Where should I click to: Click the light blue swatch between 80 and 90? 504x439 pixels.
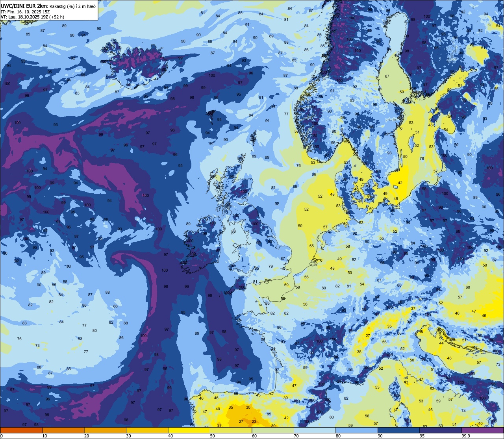(x=357, y=430)
